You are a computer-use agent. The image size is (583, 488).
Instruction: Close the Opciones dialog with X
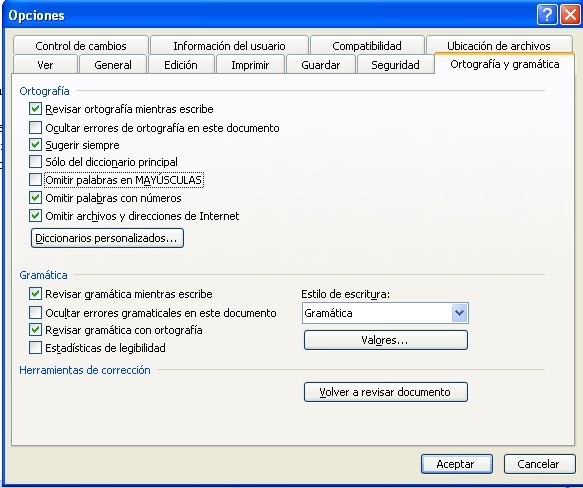click(x=570, y=15)
